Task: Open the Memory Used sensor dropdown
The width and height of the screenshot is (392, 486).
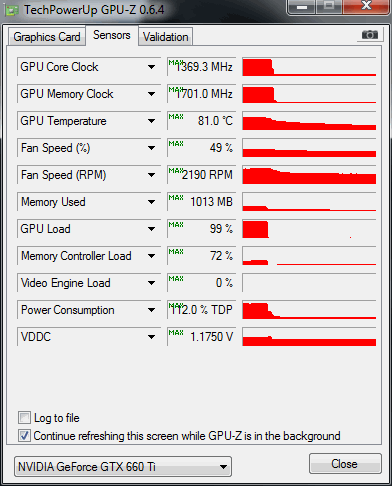Action: pyautogui.click(x=151, y=202)
